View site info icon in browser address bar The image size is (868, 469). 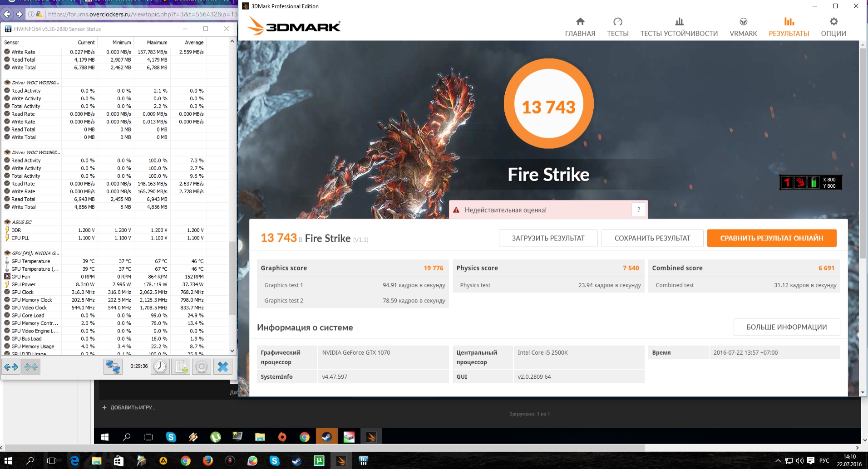pyautogui.click(x=31, y=14)
